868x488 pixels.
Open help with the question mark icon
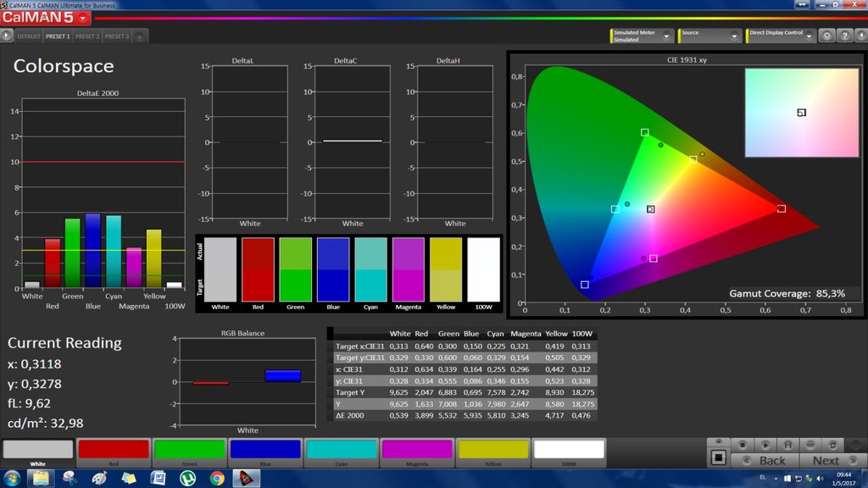point(845,36)
